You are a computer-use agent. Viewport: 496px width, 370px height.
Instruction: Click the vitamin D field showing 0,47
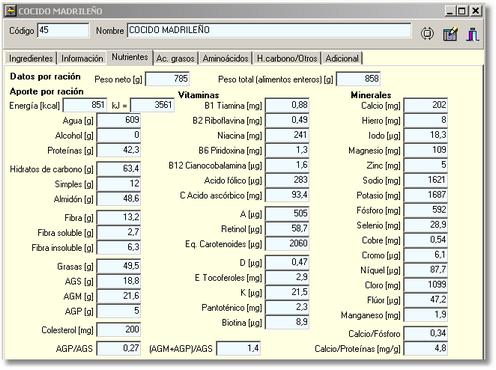[x=287, y=262]
